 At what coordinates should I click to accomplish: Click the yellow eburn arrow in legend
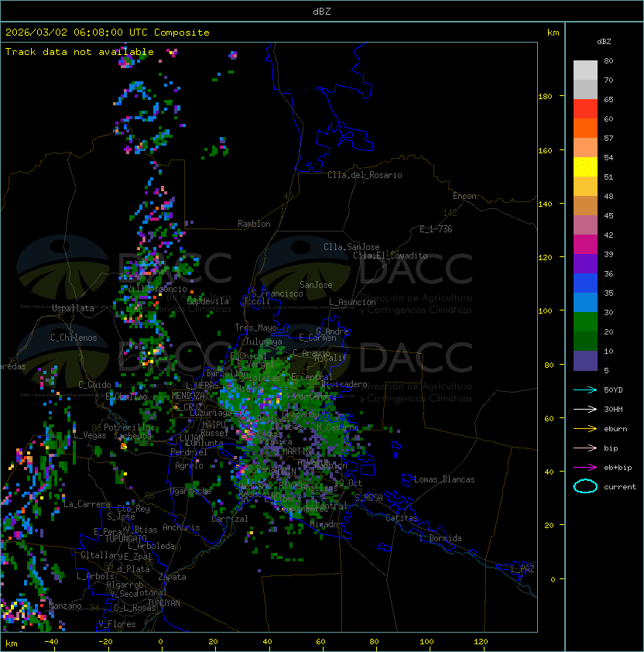click(585, 429)
